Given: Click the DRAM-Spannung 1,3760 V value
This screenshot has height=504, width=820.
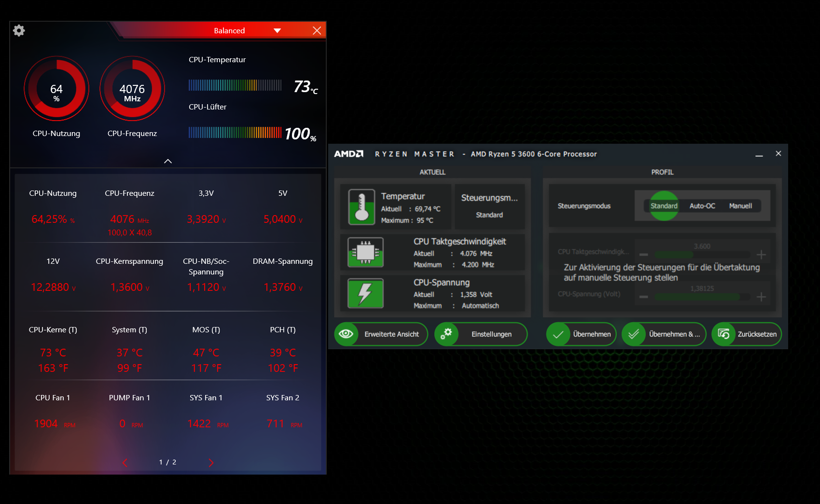Looking at the screenshot, I should (283, 287).
